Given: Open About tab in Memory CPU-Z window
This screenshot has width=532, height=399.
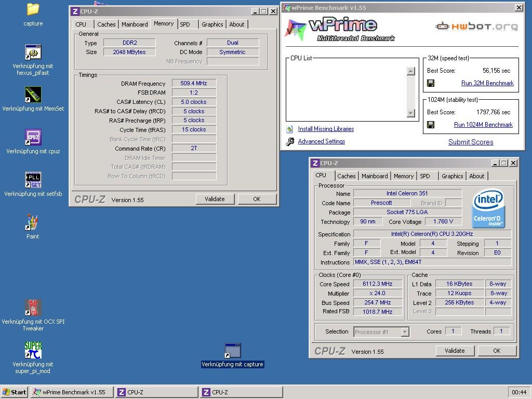Looking at the screenshot, I should (x=237, y=24).
